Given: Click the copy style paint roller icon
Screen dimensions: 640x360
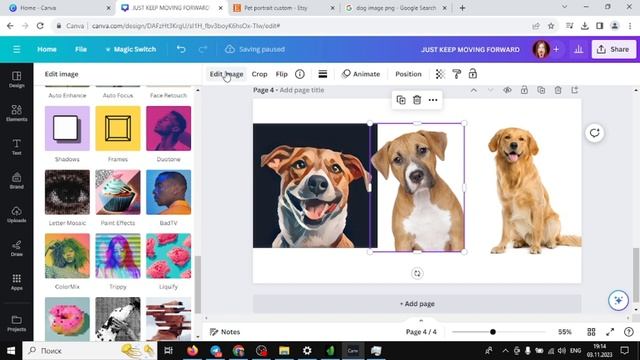Looking at the screenshot, I should [x=457, y=74].
